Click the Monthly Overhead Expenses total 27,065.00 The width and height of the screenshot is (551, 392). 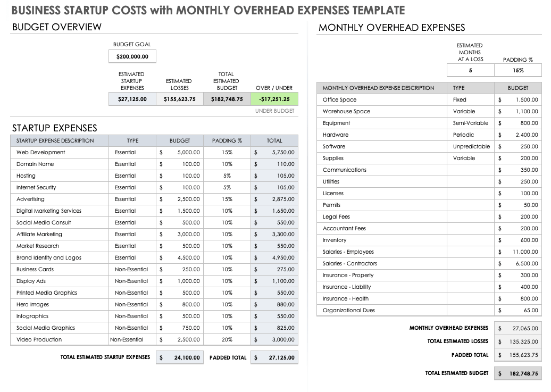click(517, 329)
